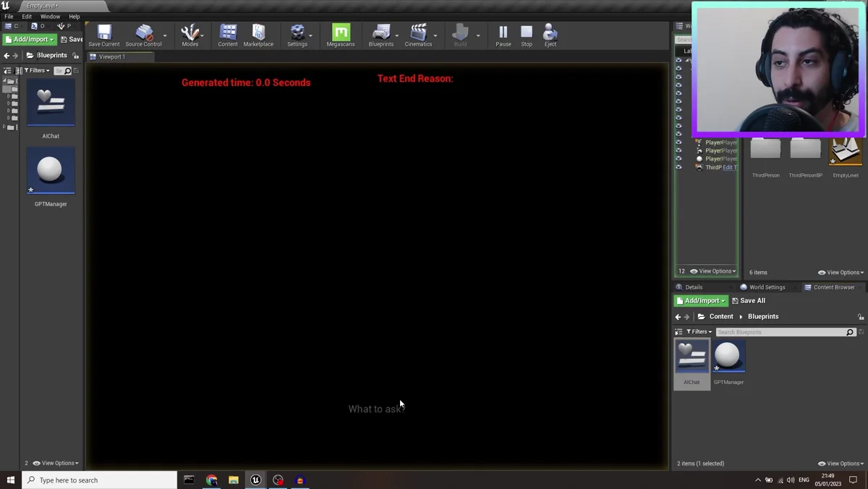Image resolution: width=868 pixels, height=489 pixels.
Task: Eject from the player controller
Action: (x=550, y=35)
